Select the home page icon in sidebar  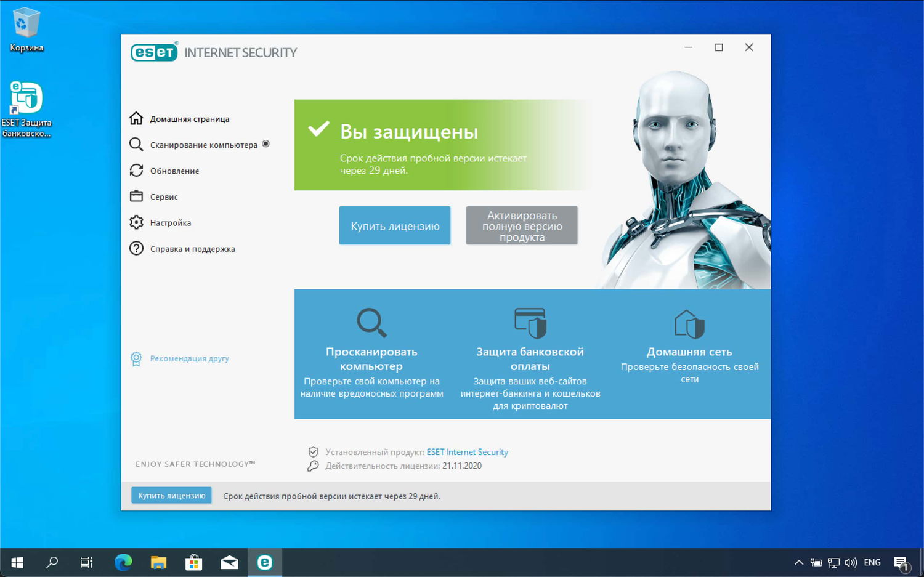(x=136, y=118)
